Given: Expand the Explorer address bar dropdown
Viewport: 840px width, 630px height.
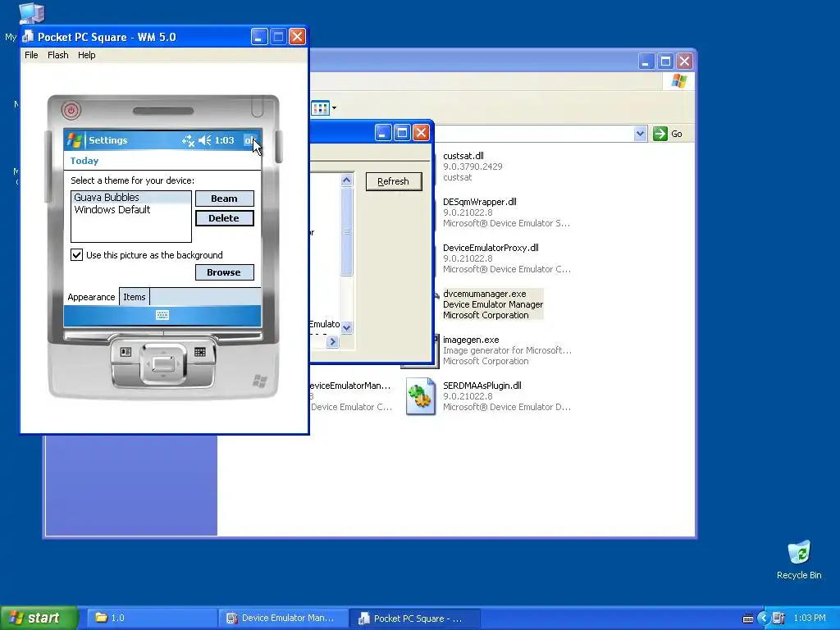Looking at the screenshot, I should tap(640, 134).
